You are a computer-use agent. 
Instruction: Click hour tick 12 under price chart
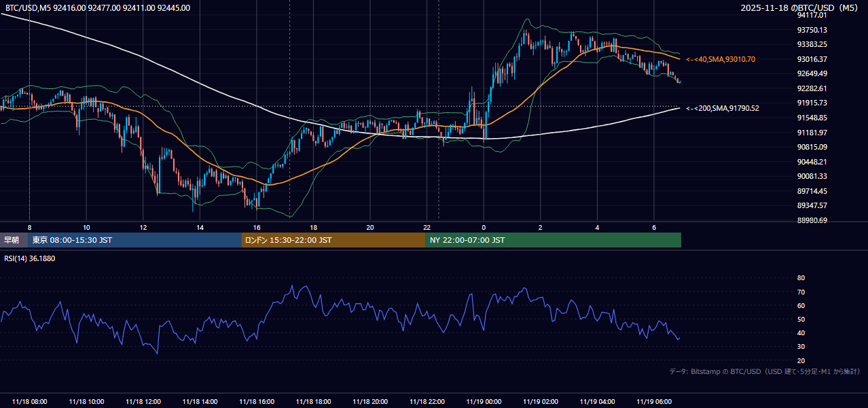tap(143, 227)
